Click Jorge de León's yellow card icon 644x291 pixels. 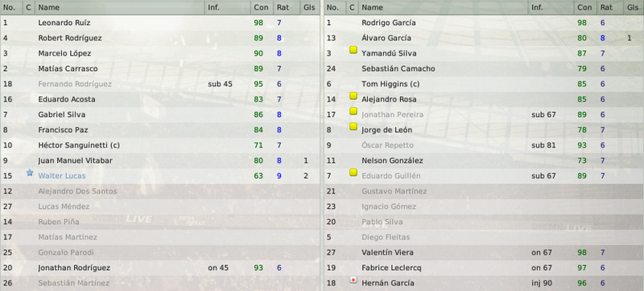click(353, 127)
